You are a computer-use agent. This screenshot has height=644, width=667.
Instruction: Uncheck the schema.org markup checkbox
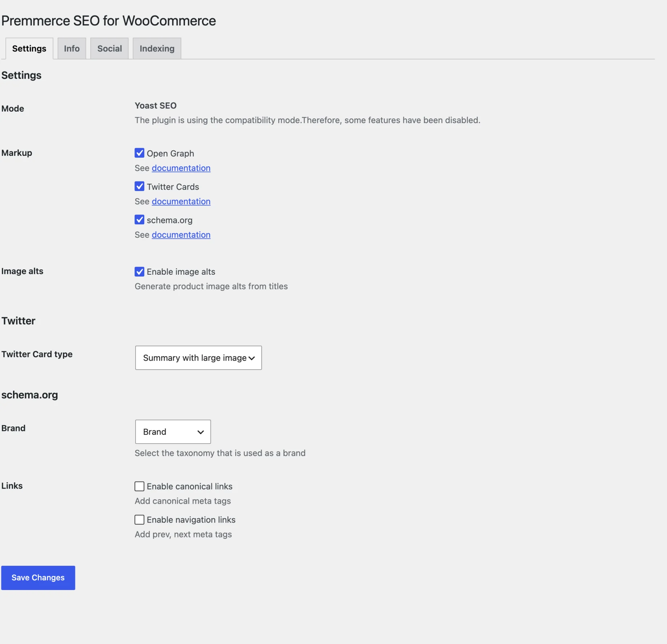[140, 220]
